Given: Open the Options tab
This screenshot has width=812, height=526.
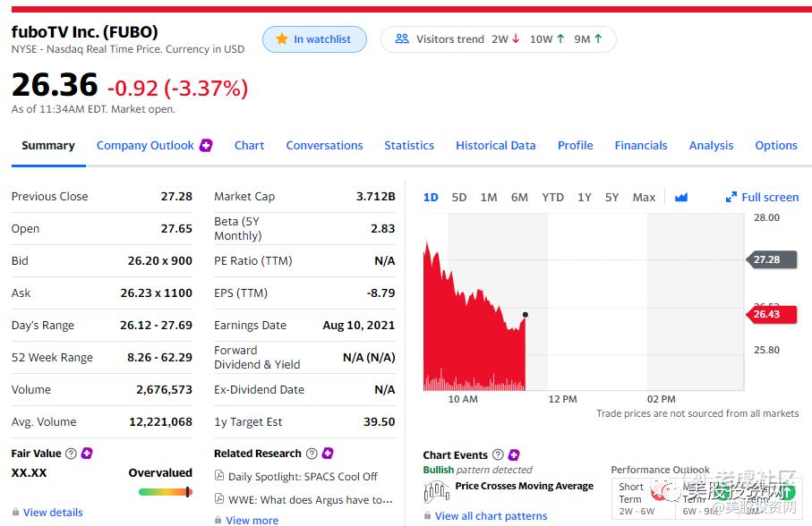Looking at the screenshot, I should [x=776, y=145].
